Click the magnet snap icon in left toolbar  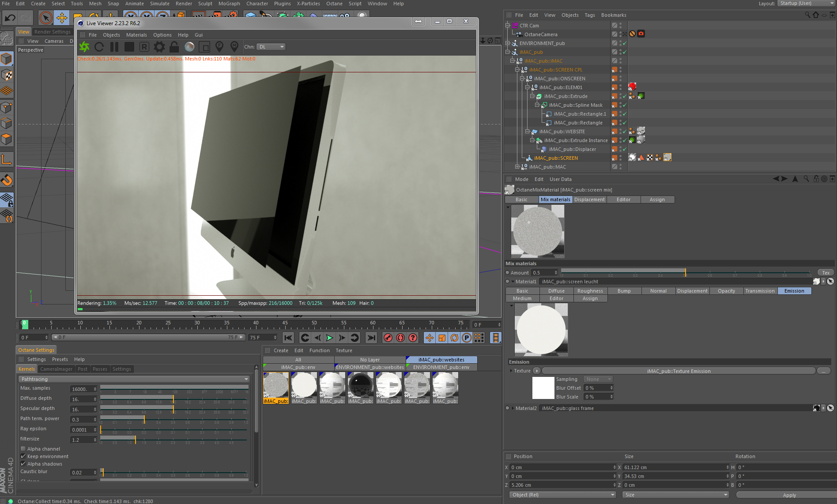point(7,180)
